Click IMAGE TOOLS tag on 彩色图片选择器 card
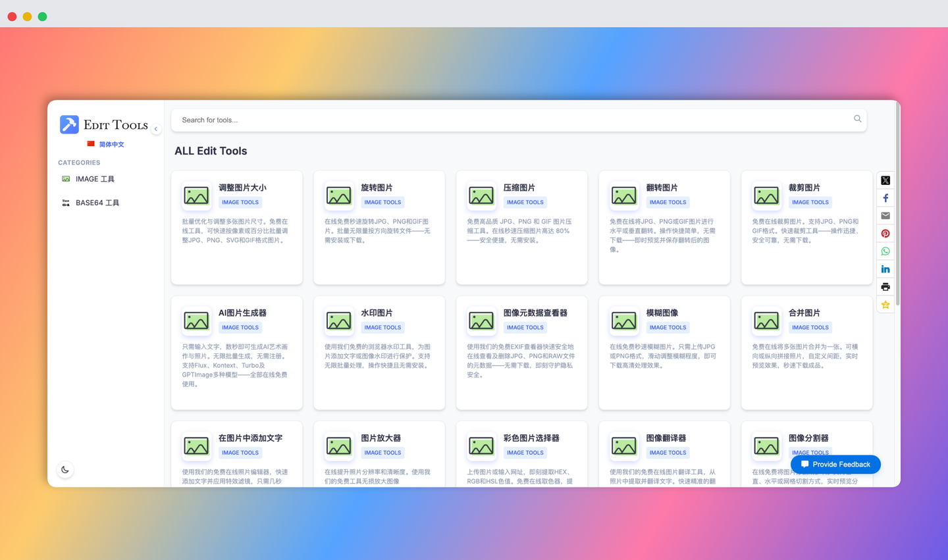The width and height of the screenshot is (948, 560). click(x=525, y=453)
